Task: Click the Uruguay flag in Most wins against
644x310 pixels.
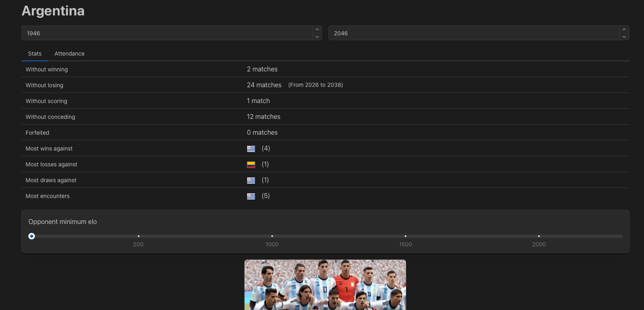Action: tap(251, 149)
